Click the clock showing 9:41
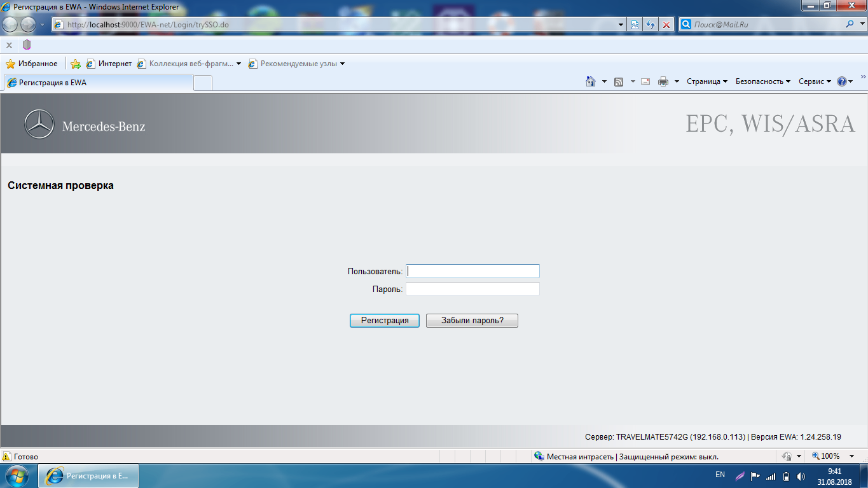This screenshot has width=868, height=488. pyautogui.click(x=835, y=471)
